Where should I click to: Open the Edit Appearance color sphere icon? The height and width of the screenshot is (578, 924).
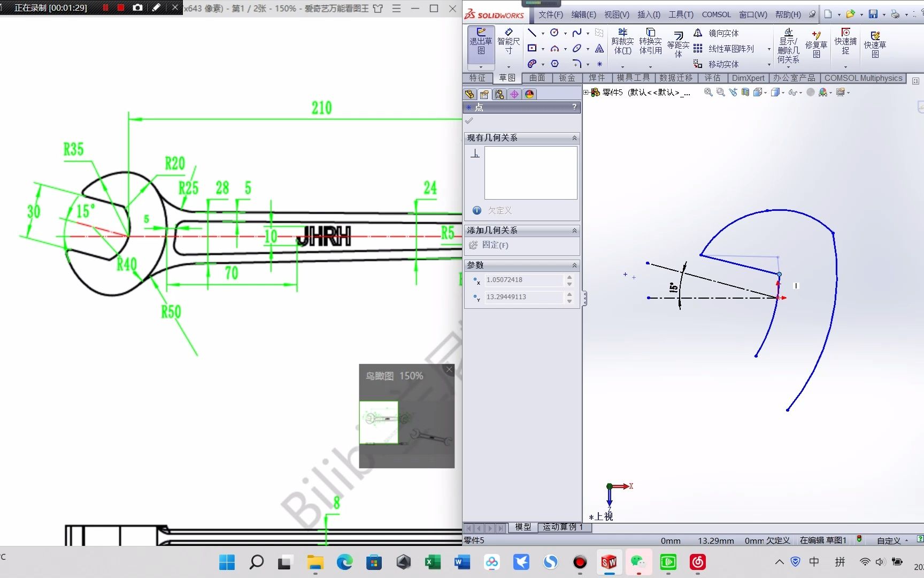point(823,92)
